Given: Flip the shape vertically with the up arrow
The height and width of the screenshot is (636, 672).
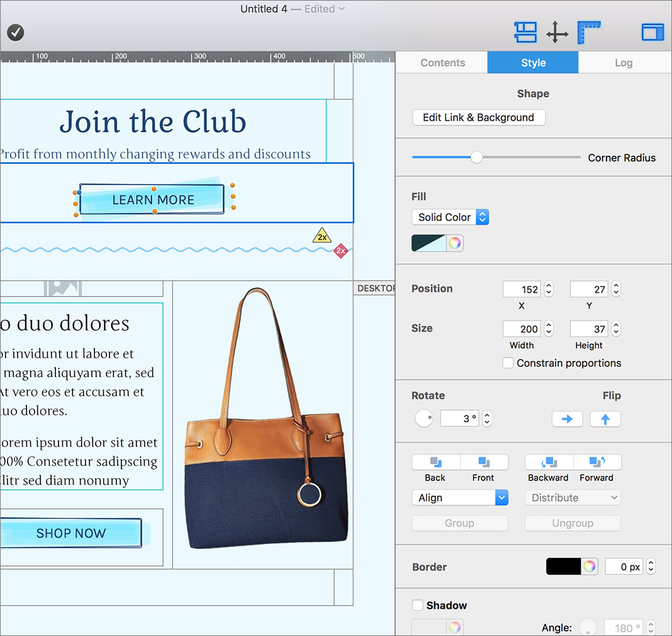Looking at the screenshot, I should click(x=605, y=419).
